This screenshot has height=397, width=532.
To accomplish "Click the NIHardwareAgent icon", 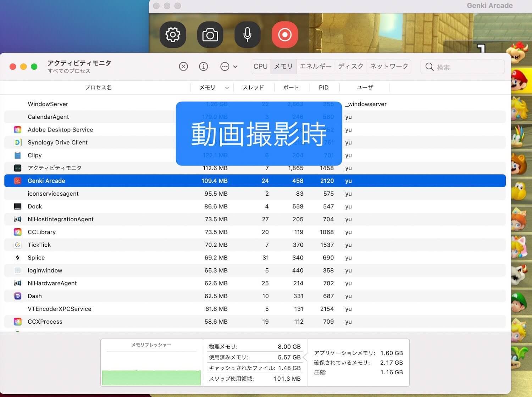I will point(18,283).
